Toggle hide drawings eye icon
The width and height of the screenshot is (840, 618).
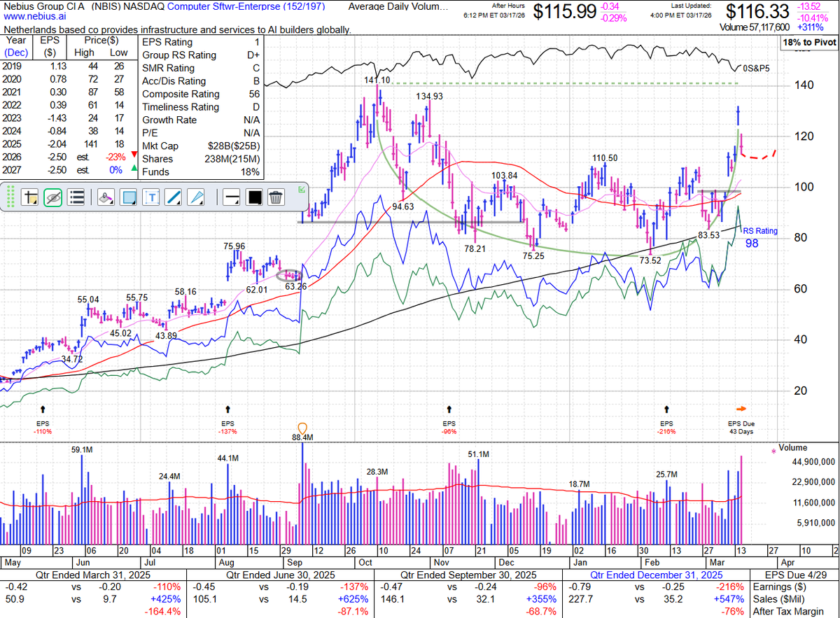[53, 197]
